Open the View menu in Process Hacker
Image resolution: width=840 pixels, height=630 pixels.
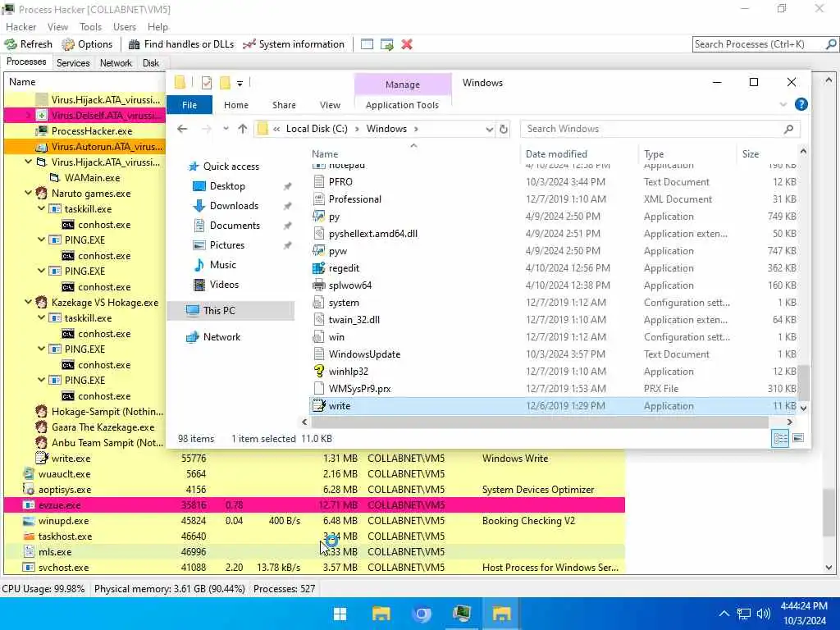tap(57, 27)
